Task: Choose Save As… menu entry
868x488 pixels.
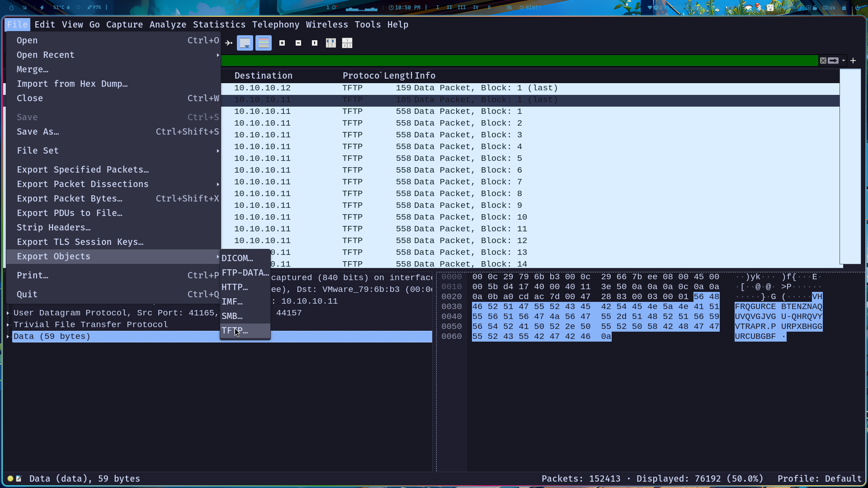Action: point(113,131)
